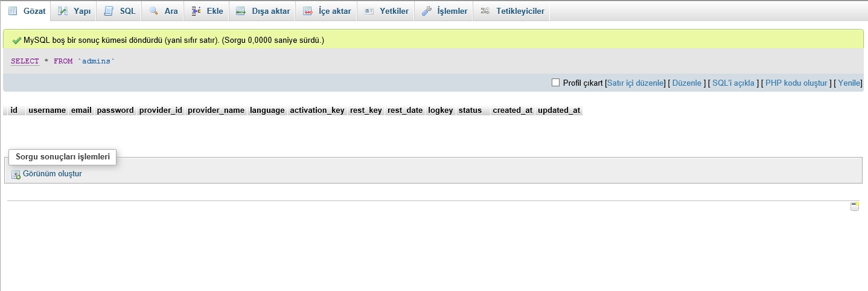The width and height of the screenshot is (868, 291).
Task: Click the İçe aktar import icon
Action: (x=308, y=11)
